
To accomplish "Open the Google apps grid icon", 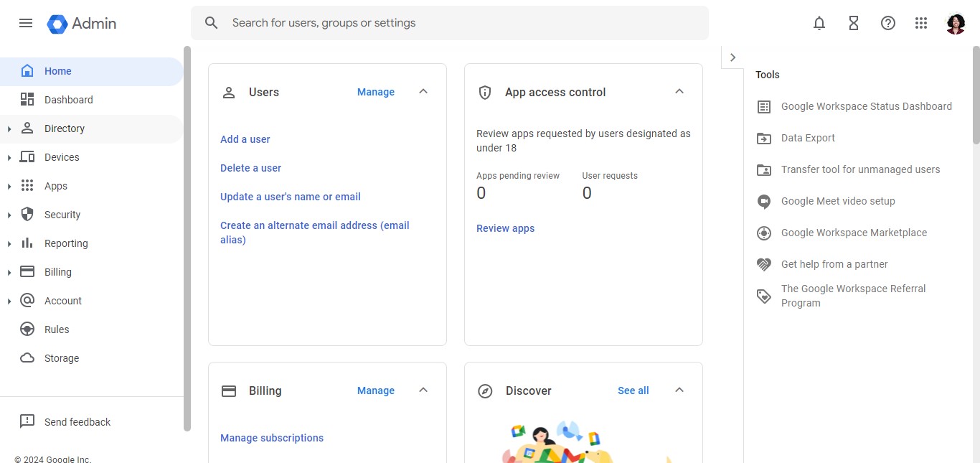I will tap(922, 23).
